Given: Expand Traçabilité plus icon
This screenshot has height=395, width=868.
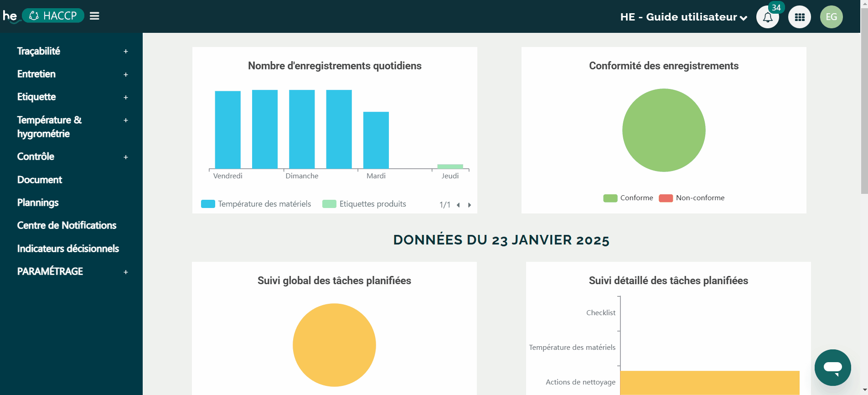Looking at the screenshot, I should [126, 52].
